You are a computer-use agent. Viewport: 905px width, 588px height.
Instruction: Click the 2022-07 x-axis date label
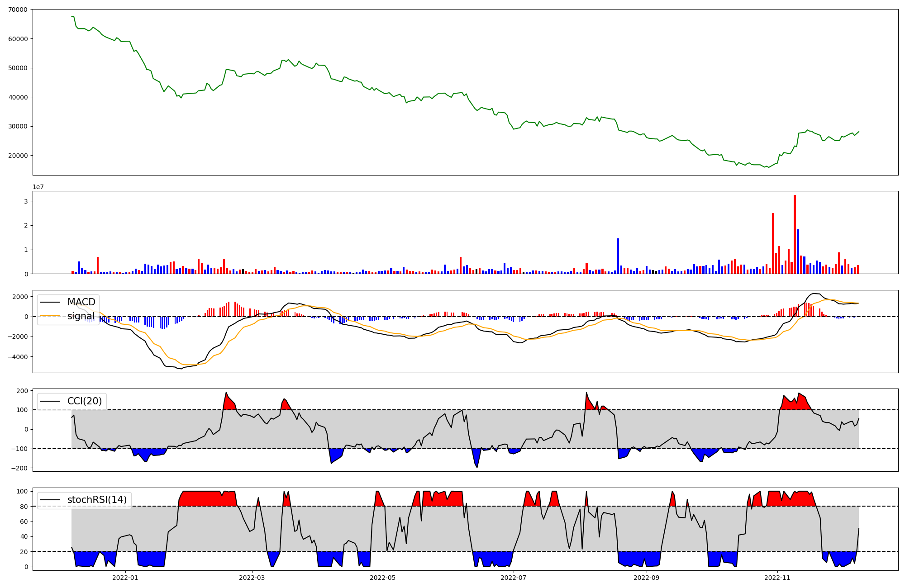coord(514,578)
